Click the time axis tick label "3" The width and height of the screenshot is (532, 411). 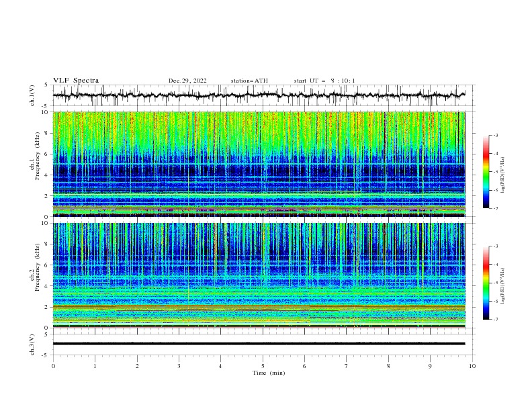click(x=179, y=366)
